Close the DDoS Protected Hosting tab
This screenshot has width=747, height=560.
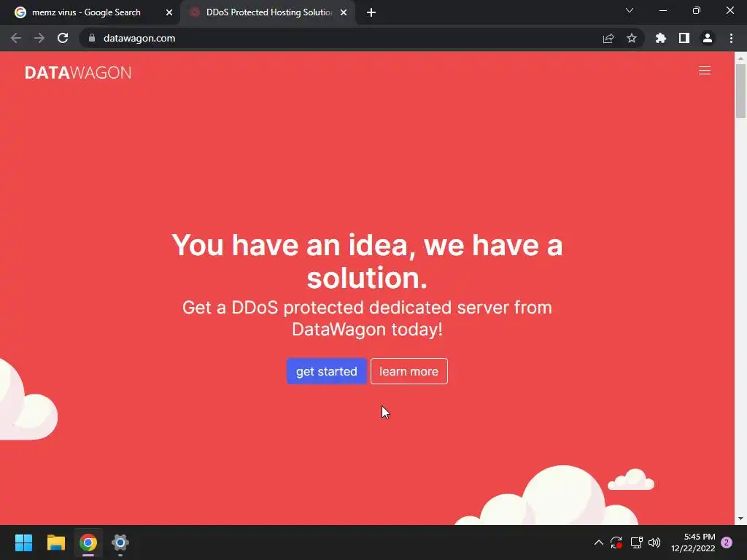(x=344, y=12)
